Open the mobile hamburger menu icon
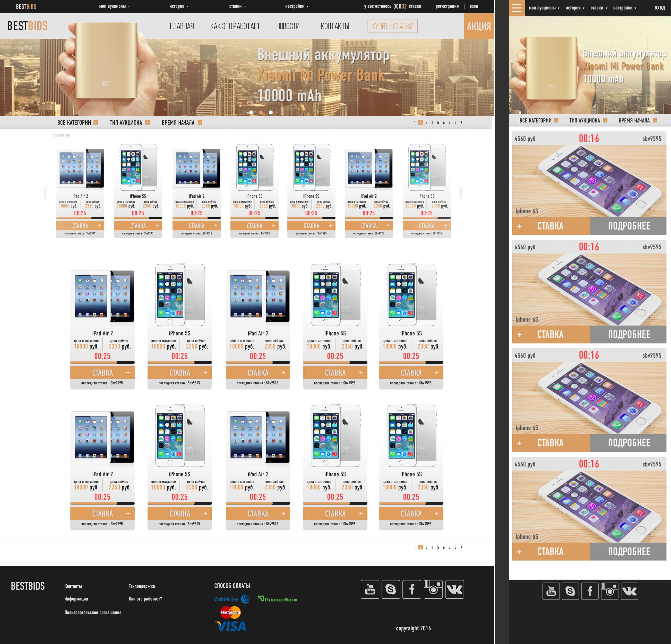 click(x=517, y=7)
